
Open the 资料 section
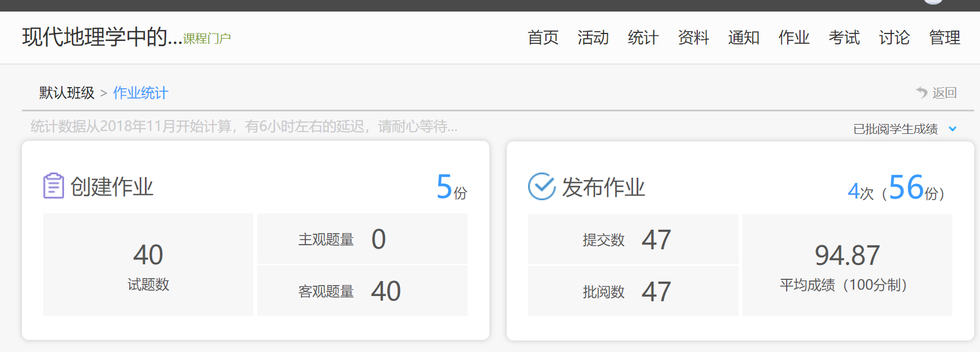pos(693,38)
